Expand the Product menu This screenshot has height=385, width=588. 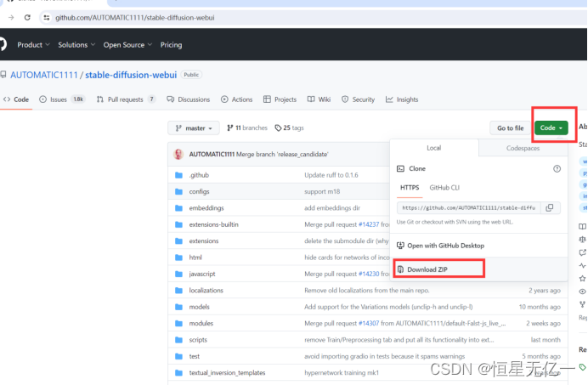[x=33, y=45]
